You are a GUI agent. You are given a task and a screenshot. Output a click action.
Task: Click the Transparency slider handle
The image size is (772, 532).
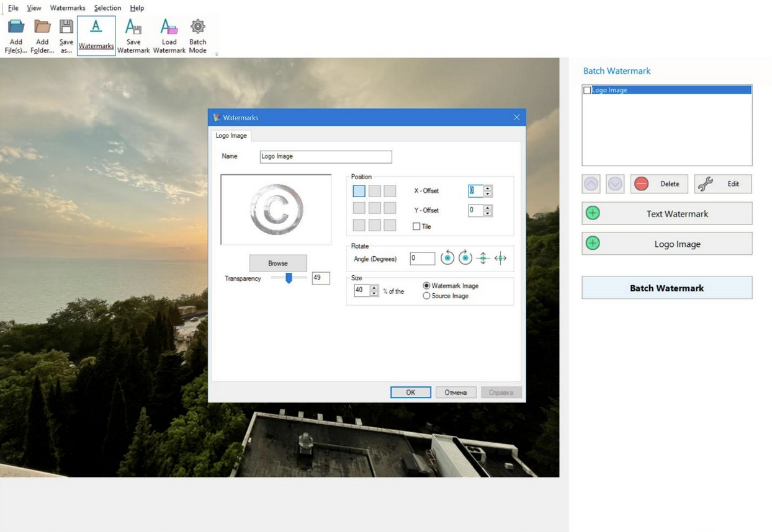point(289,278)
